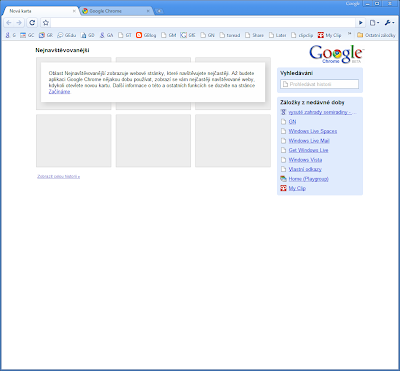Open the Get Windows Live link
The height and width of the screenshot is (371, 400).
coord(308,150)
